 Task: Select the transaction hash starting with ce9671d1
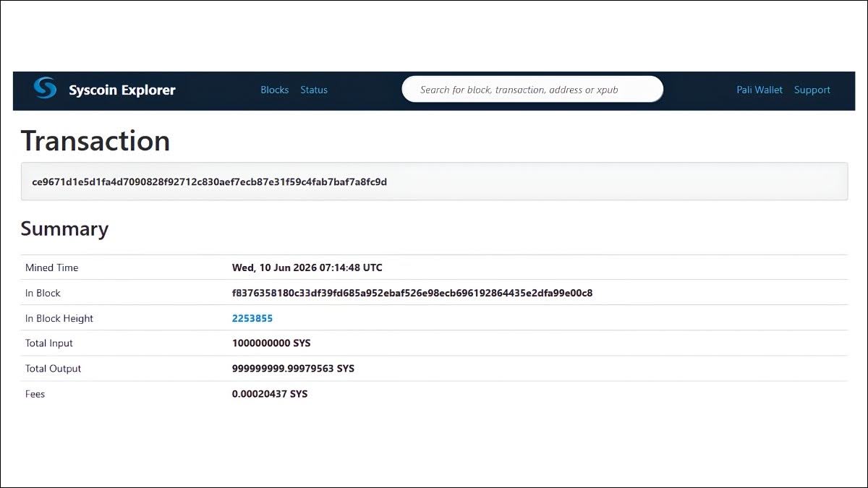209,181
